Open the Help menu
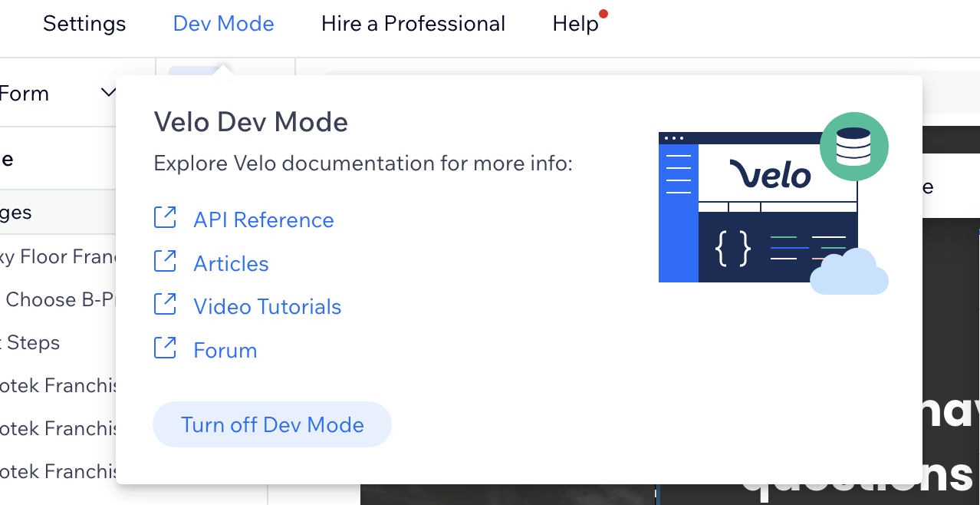This screenshot has width=980, height=505. tap(575, 24)
